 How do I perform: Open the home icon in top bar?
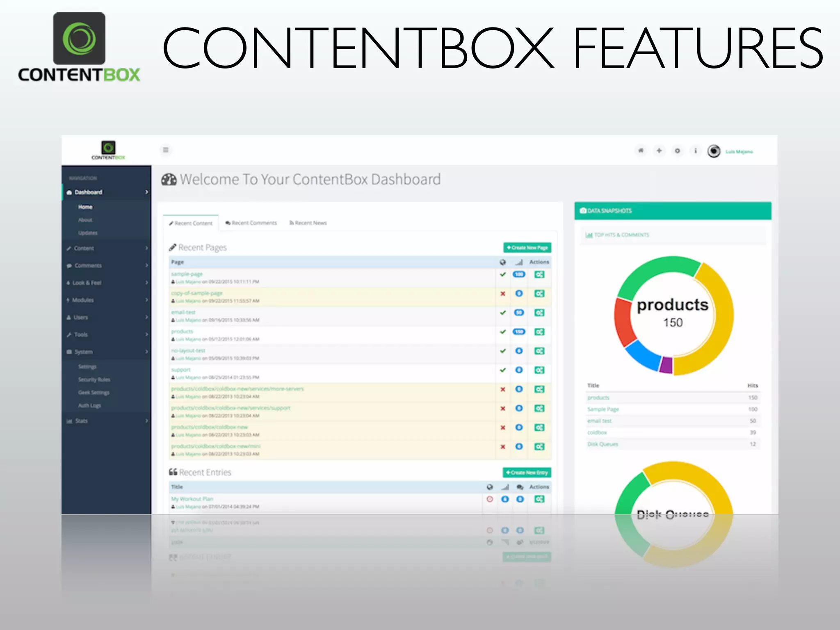(641, 151)
